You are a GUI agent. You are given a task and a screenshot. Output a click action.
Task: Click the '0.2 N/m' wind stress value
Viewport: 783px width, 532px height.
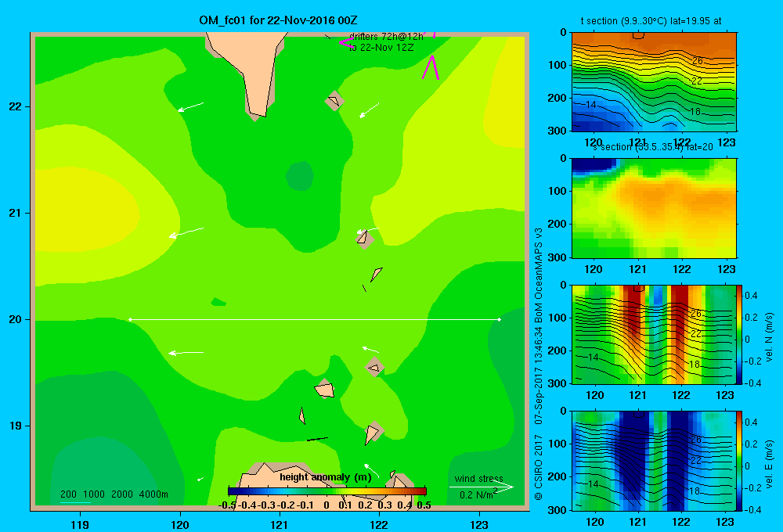point(478,494)
